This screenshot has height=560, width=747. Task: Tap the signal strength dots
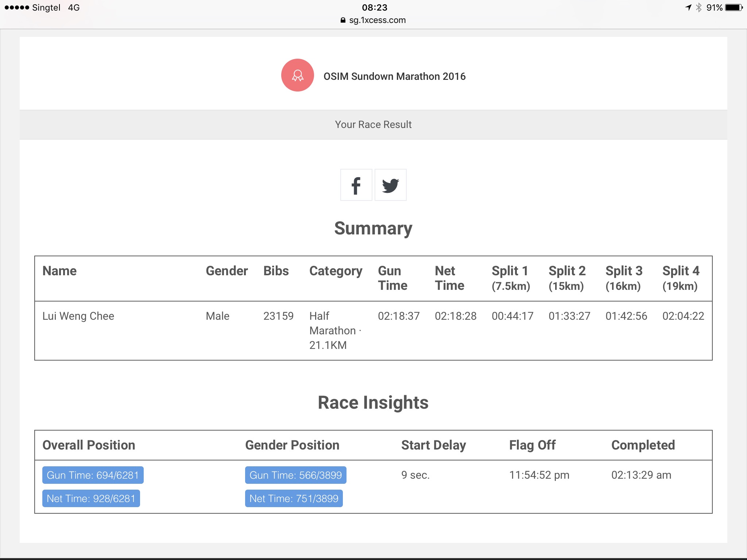click(17, 8)
